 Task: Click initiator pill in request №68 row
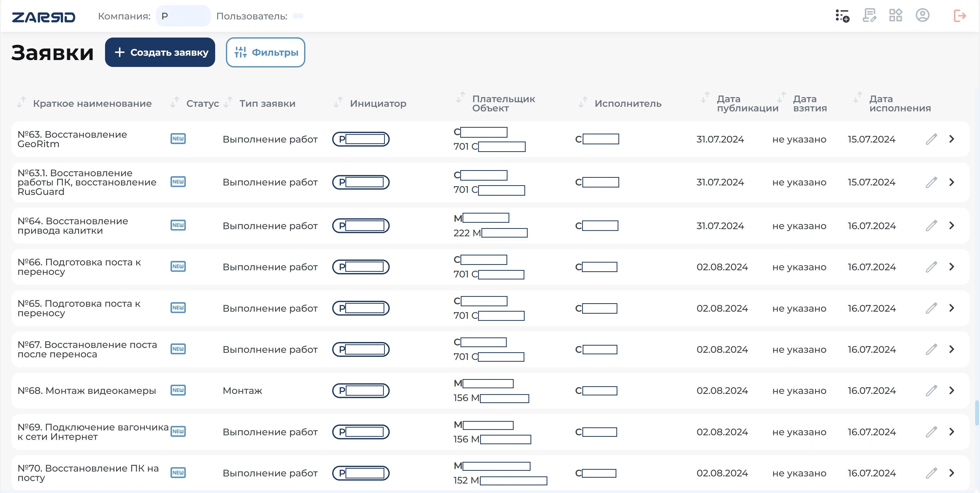(x=361, y=391)
